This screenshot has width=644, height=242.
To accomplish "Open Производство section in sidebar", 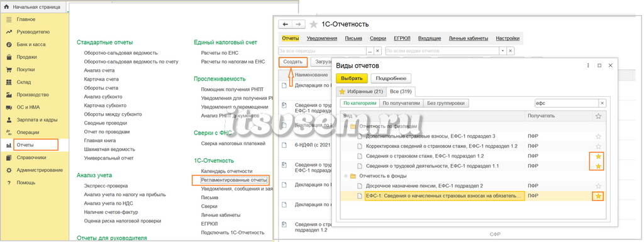I will (x=33, y=95).
